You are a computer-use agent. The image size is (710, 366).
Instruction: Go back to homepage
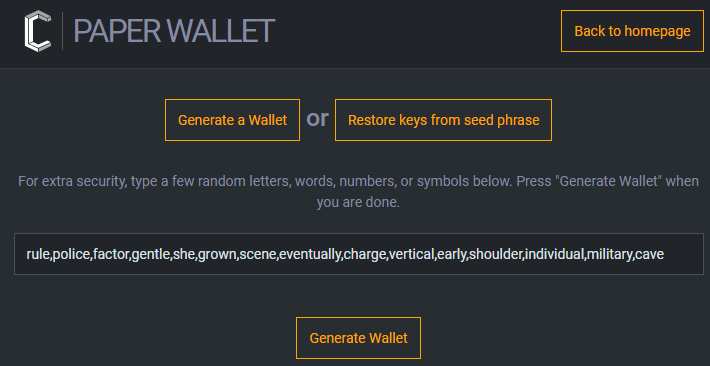632,31
